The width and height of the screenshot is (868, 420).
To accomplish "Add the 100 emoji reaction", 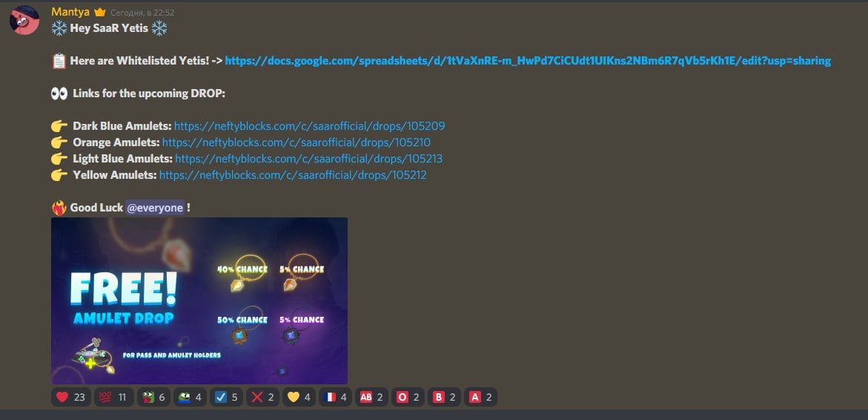I will (x=113, y=397).
